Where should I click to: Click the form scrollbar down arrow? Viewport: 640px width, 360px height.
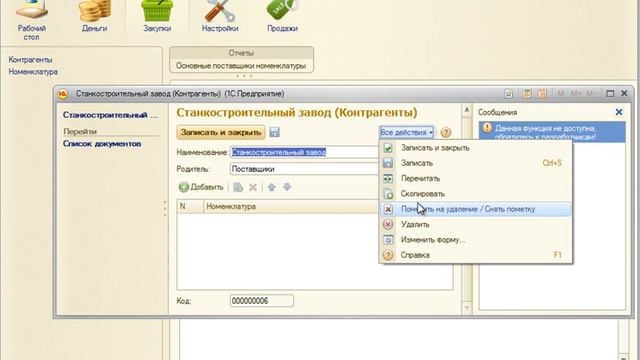pos(467,308)
